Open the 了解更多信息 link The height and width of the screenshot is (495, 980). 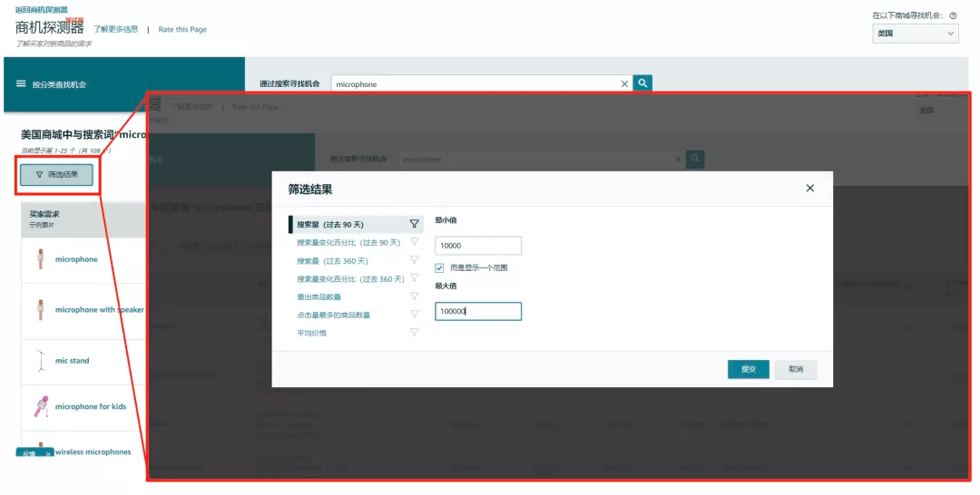(x=115, y=29)
